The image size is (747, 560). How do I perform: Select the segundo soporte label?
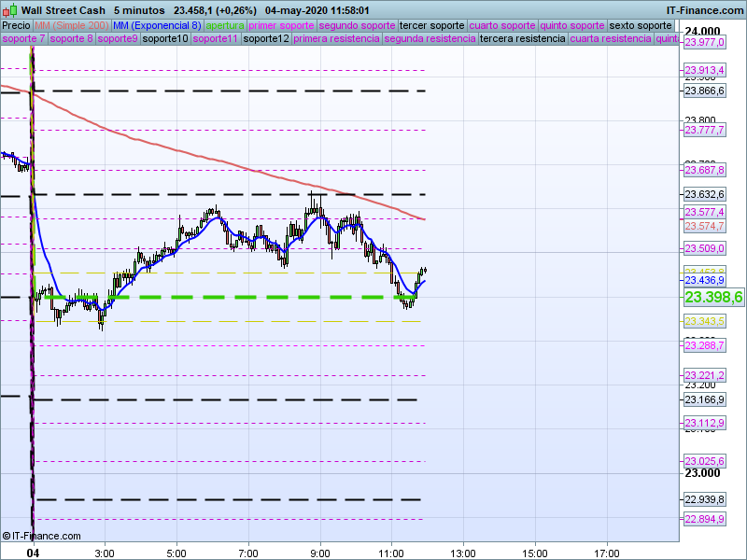(x=357, y=25)
